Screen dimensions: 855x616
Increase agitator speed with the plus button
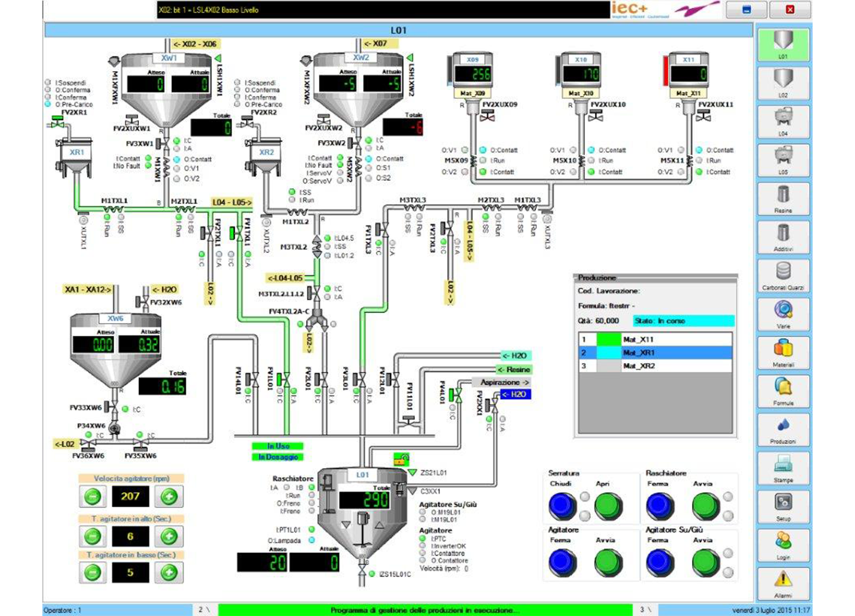click(169, 497)
